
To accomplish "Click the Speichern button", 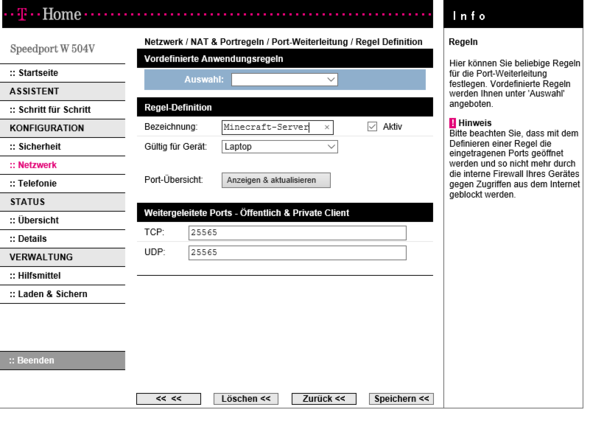I will 401,399.
